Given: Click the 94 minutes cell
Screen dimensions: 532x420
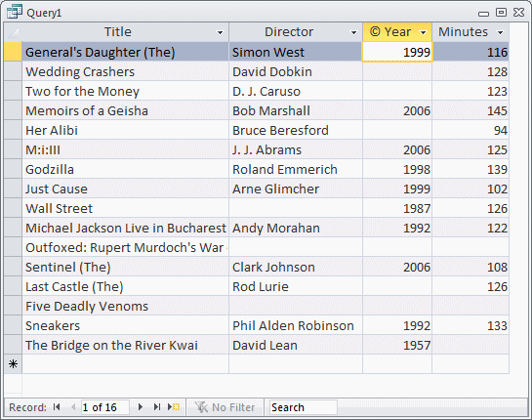Looking at the screenshot, I should [471, 130].
